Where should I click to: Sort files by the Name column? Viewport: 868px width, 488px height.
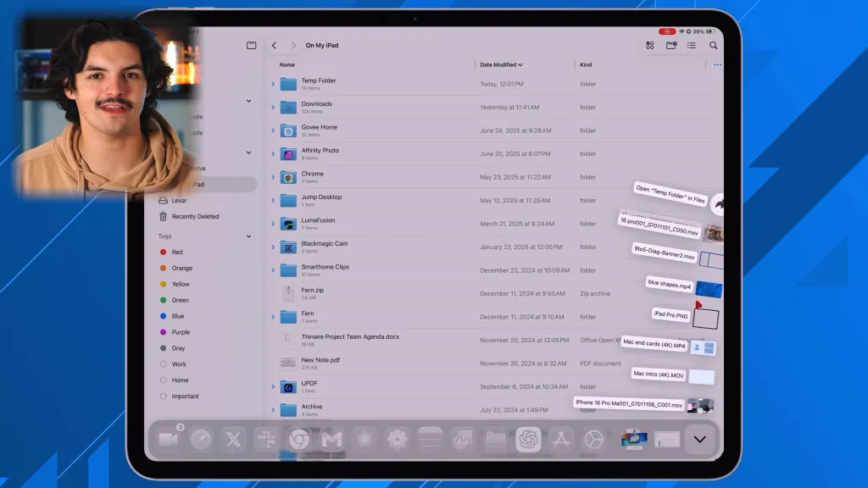tap(287, 64)
